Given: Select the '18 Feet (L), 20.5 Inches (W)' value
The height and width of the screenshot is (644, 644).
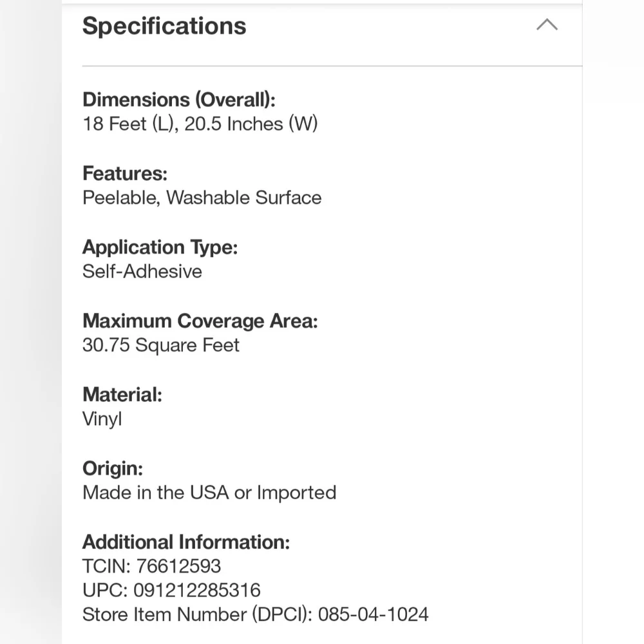Looking at the screenshot, I should (x=200, y=124).
